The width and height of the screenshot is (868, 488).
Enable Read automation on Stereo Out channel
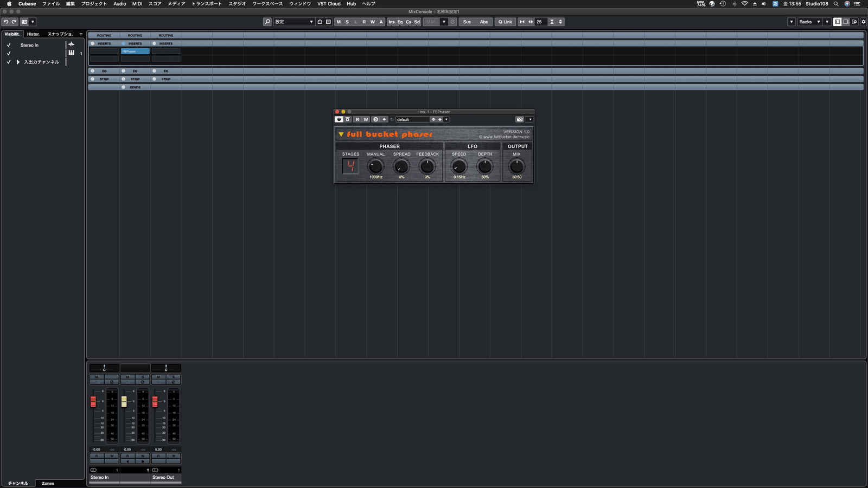[158, 456]
